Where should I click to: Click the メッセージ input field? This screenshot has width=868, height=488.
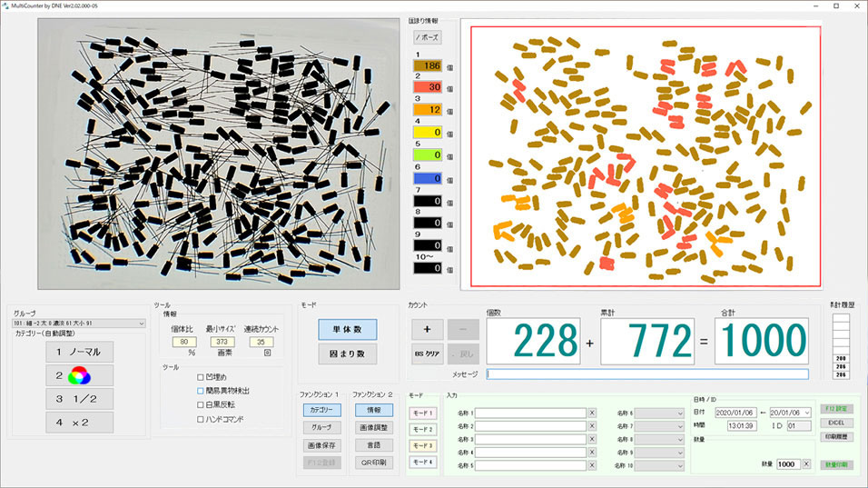(647, 374)
